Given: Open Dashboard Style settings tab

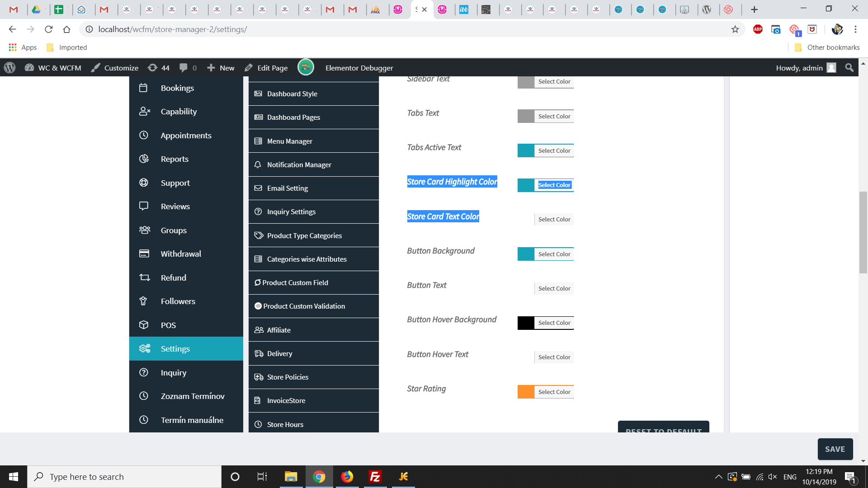Looking at the screenshot, I should point(314,94).
